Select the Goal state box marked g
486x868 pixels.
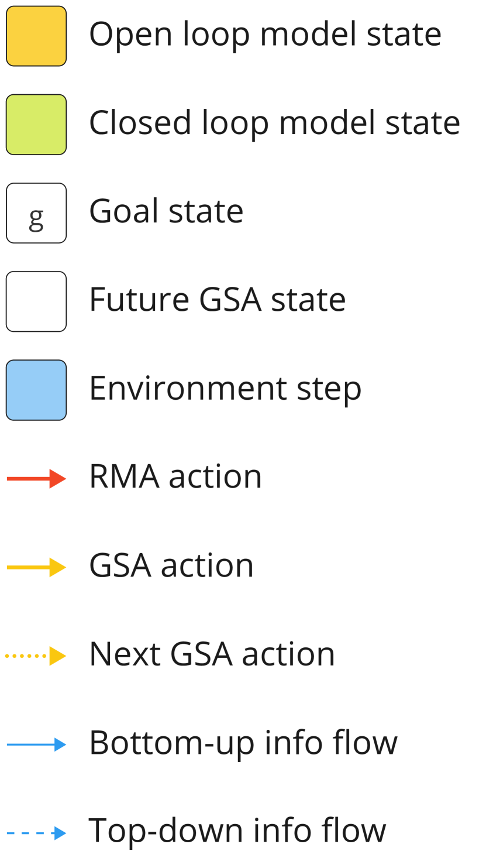tap(36, 213)
